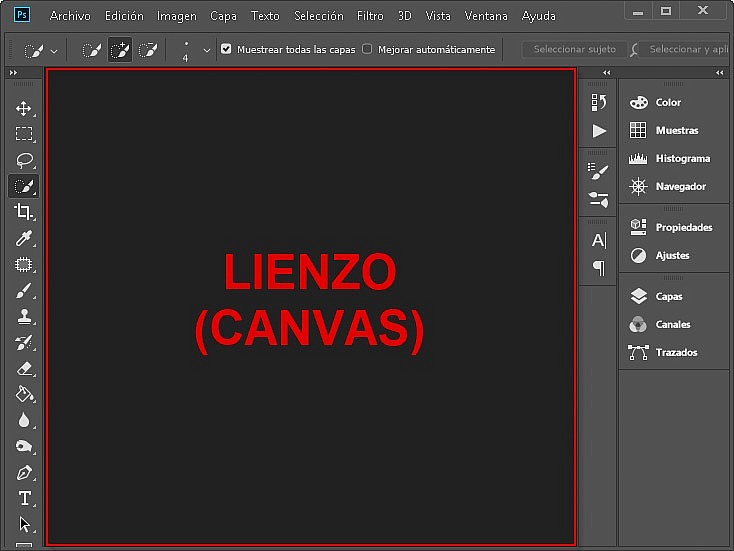Select the Move tool
734x551 pixels.
[x=23, y=108]
